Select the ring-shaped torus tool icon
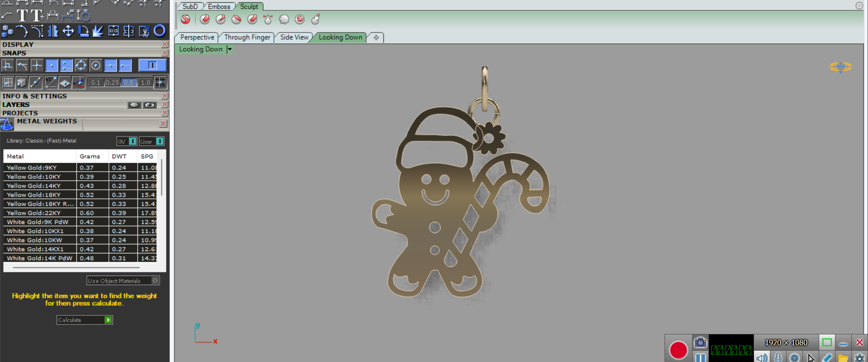Screen dimensions: 868x362 [160, 31]
